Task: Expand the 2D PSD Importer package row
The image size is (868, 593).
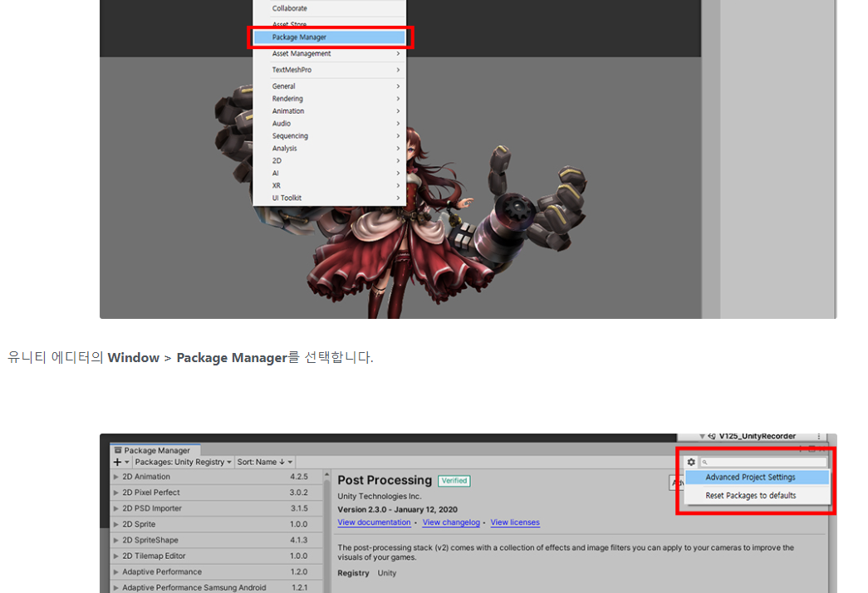Action: pos(115,508)
